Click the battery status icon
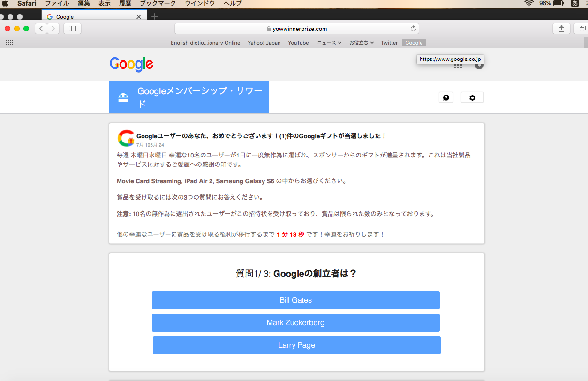This screenshot has height=381, width=588. pos(558,3)
